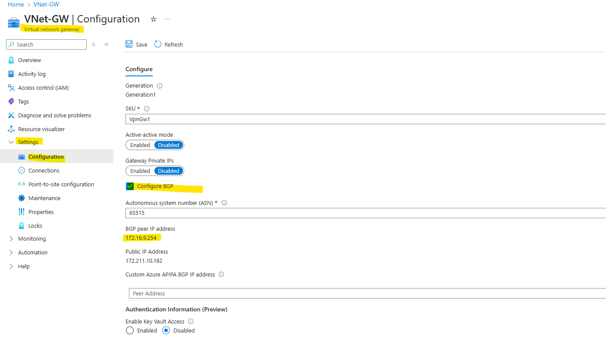Viewport: 606px width, 364px height.
Task: Click the Access control (IAM) icon
Action: point(11,88)
